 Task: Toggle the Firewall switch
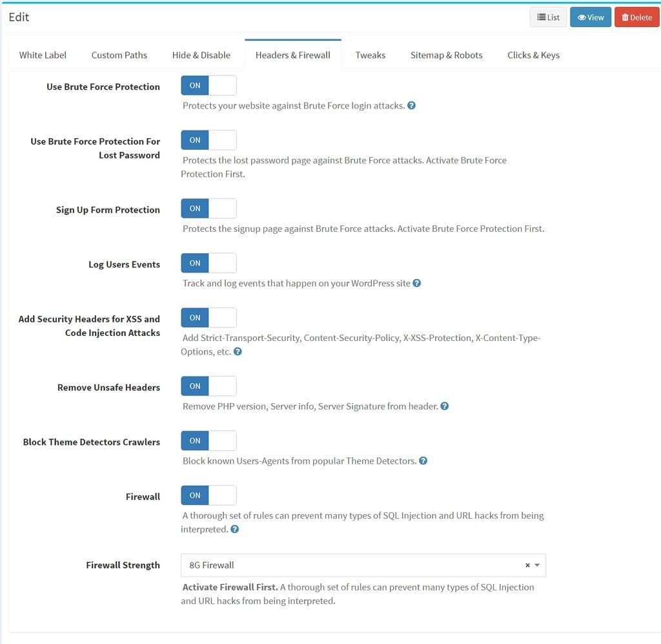[208, 495]
